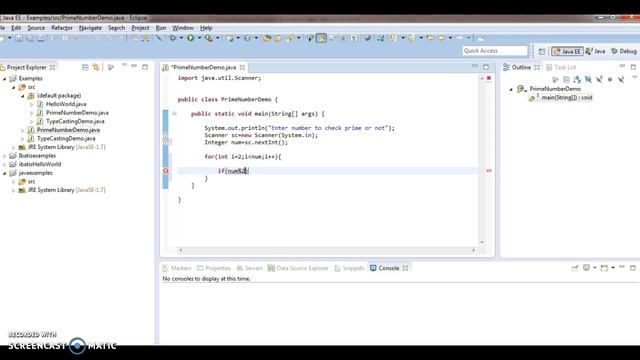Click Collapse All in Project Explorer
This screenshot has width=640, height=360.
pos(85,67)
